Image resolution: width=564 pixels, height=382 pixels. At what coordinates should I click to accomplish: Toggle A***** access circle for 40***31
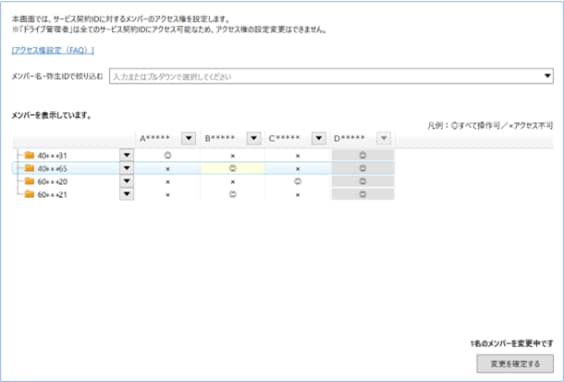pos(168,155)
